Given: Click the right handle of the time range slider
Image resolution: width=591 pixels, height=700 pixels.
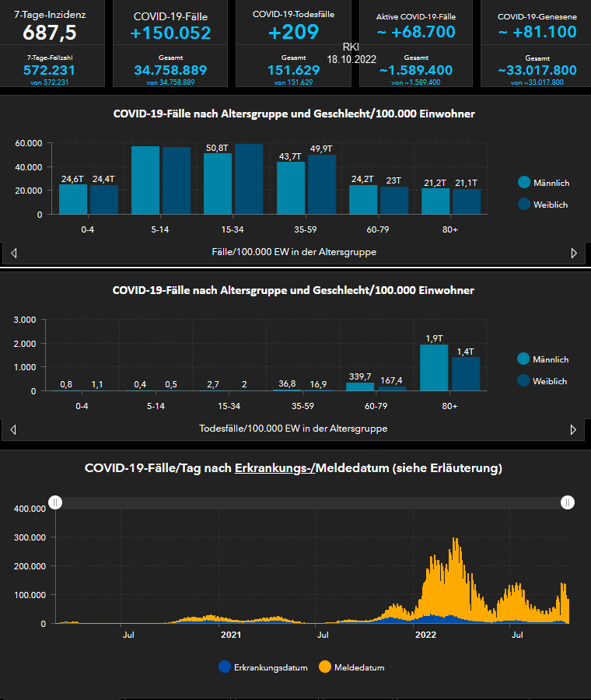Looking at the screenshot, I should click(568, 502).
